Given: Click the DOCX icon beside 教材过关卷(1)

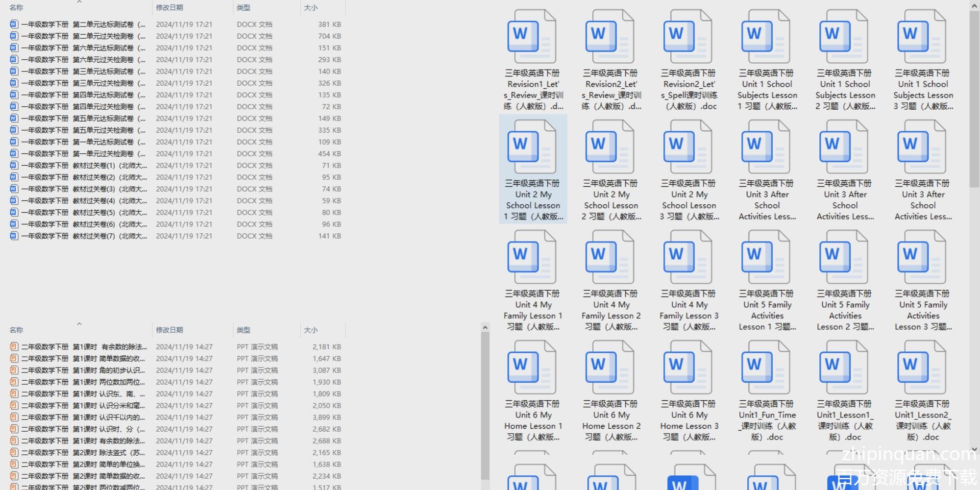Looking at the screenshot, I should pyautogui.click(x=14, y=166).
